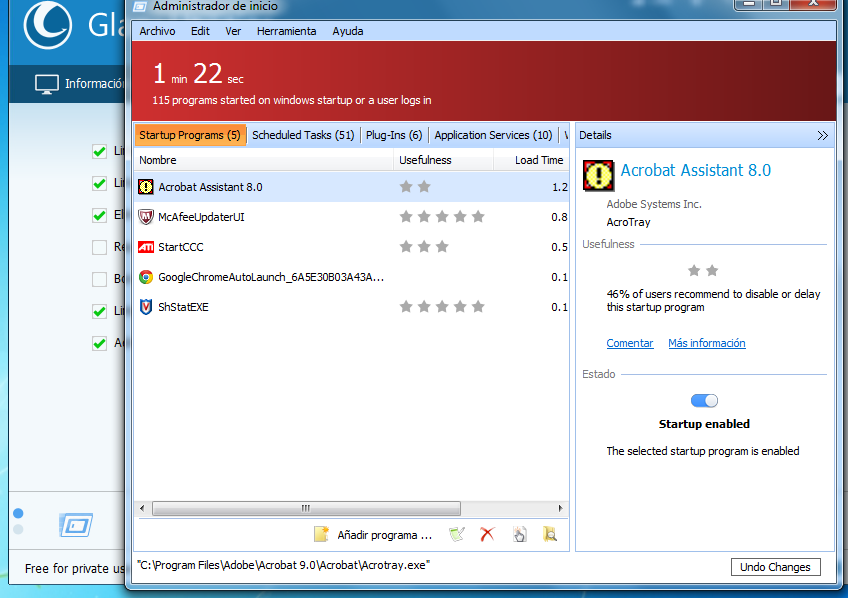Click the red X delete icon
The width and height of the screenshot is (848, 598).
[487, 535]
